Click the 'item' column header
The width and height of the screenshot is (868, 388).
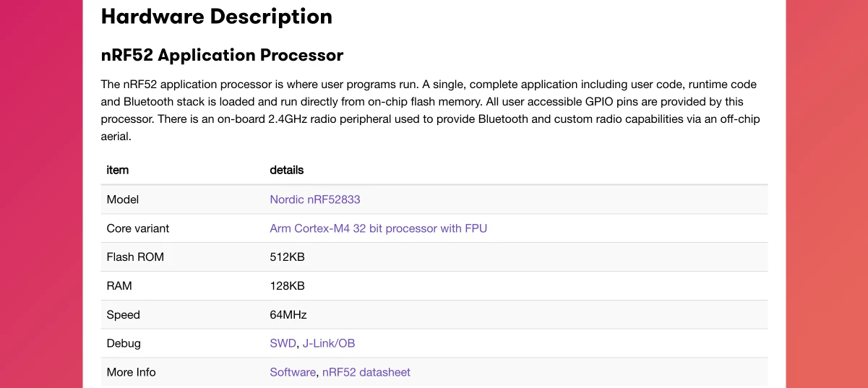(x=117, y=170)
